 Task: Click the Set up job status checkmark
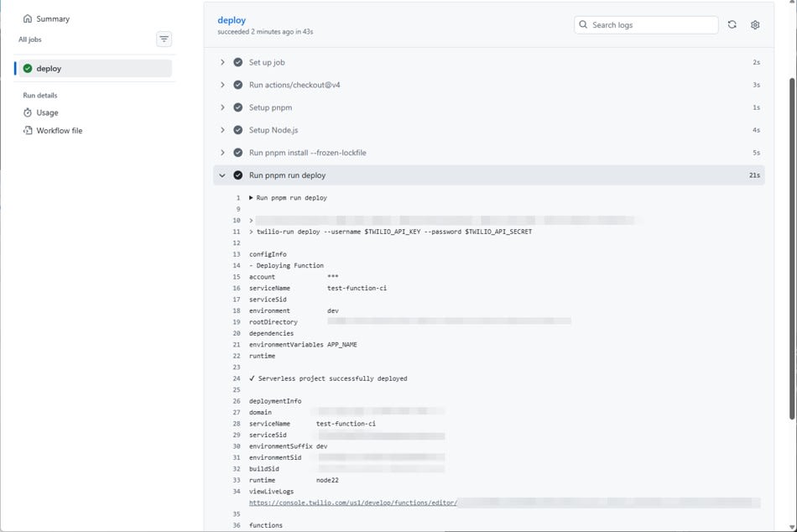pos(238,62)
